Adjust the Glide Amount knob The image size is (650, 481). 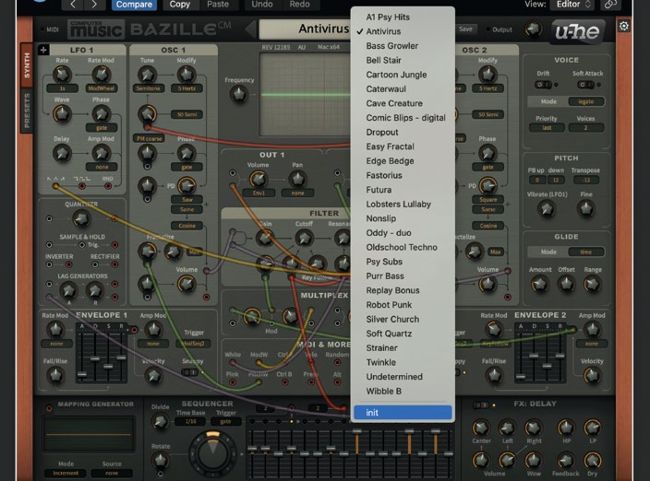click(x=540, y=284)
